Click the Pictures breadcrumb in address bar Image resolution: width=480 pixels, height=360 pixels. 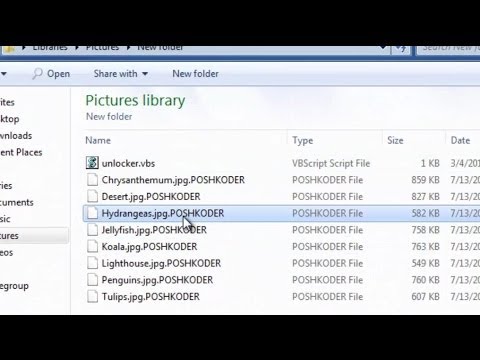pyautogui.click(x=102, y=48)
